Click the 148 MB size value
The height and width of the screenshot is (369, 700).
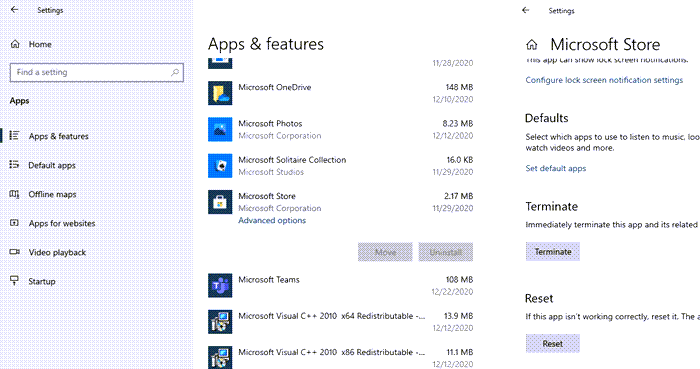(x=459, y=87)
